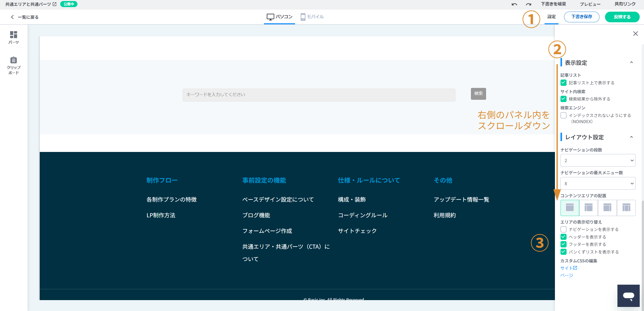This screenshot has height=311, width=644.
Task: Open the パーツ parts panel icon
Action: coord(14,37)
